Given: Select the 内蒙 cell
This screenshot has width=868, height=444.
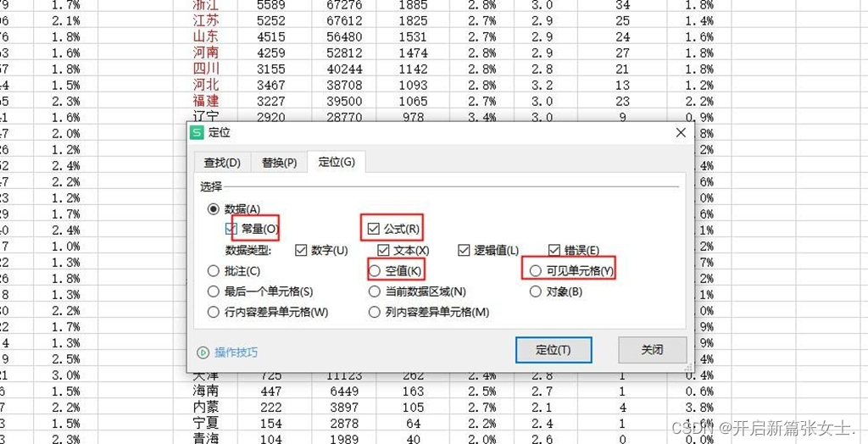Looking at the screenshot, I should (205, 408).
